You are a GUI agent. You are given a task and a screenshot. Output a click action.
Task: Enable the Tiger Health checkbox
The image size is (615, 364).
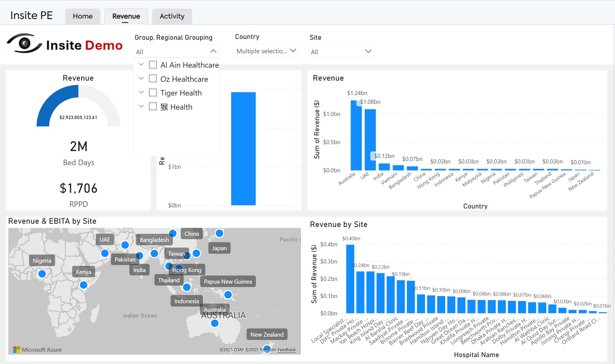[153, 93]
